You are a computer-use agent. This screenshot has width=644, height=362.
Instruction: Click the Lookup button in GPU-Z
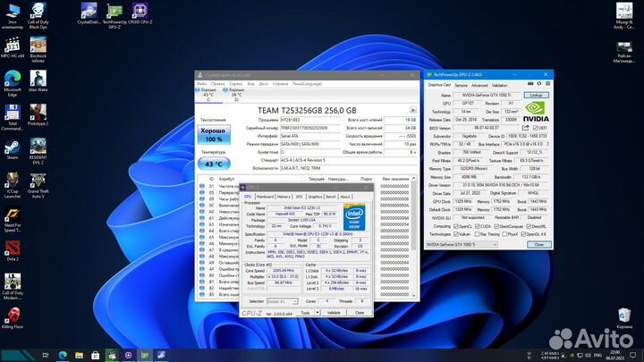(x=536, y=96)
